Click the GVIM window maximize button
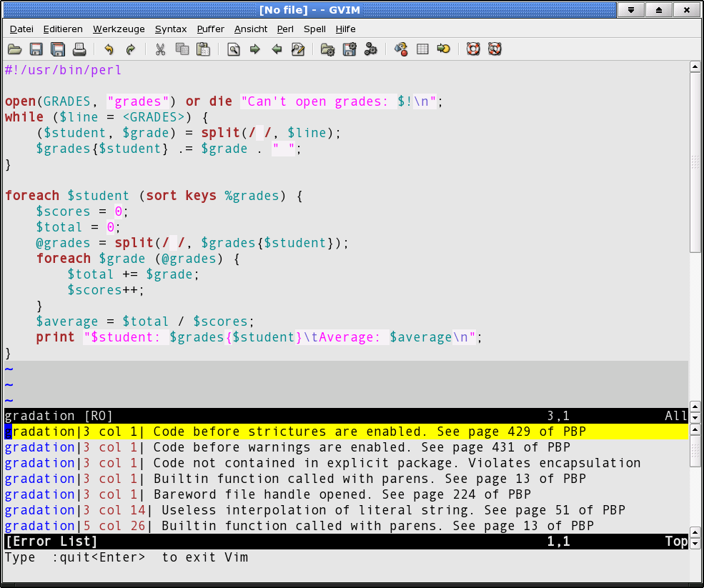 [659, 10]
